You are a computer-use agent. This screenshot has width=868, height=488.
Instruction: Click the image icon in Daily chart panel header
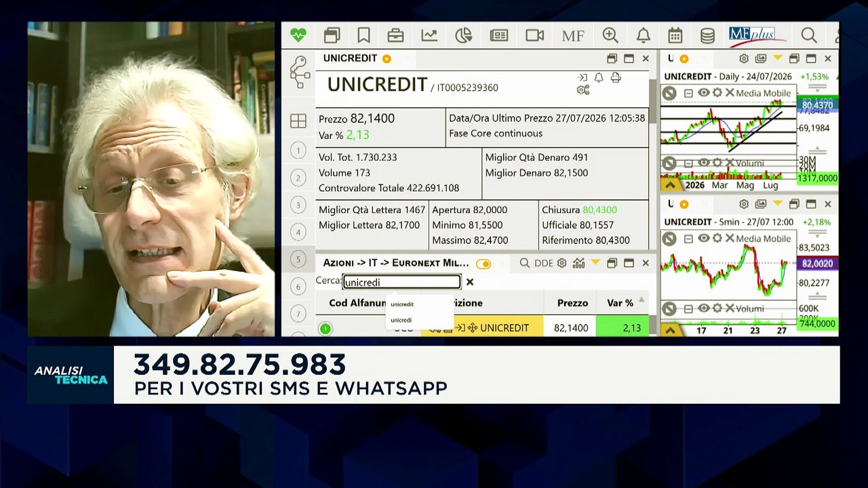pos(761,59)
